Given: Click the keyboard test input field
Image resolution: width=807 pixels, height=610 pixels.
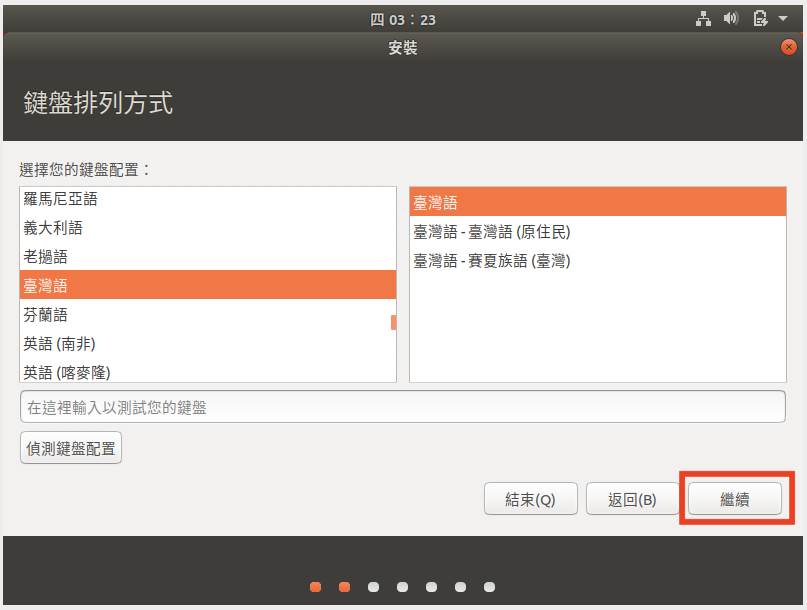Looking at the screenshot, I should (x=402, y=407).
